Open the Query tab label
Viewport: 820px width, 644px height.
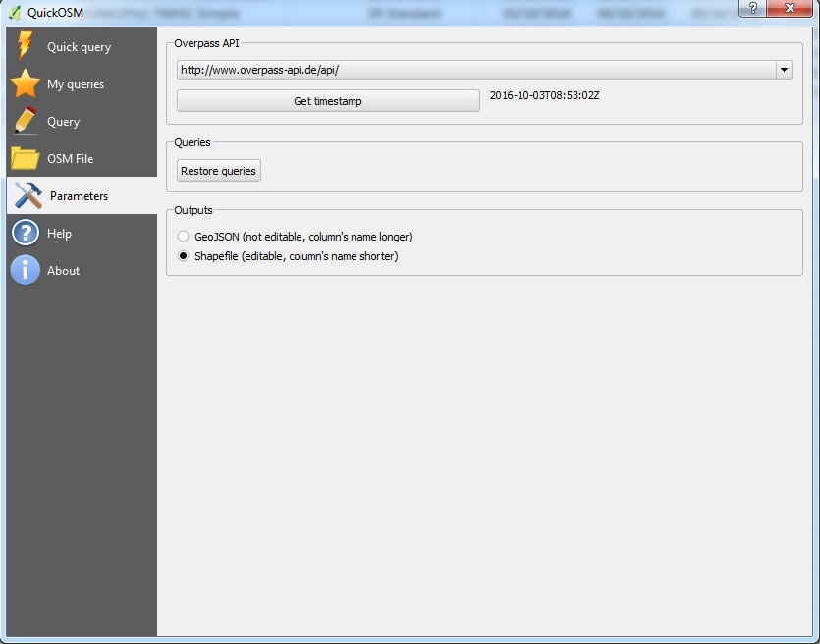pos(63,122)
